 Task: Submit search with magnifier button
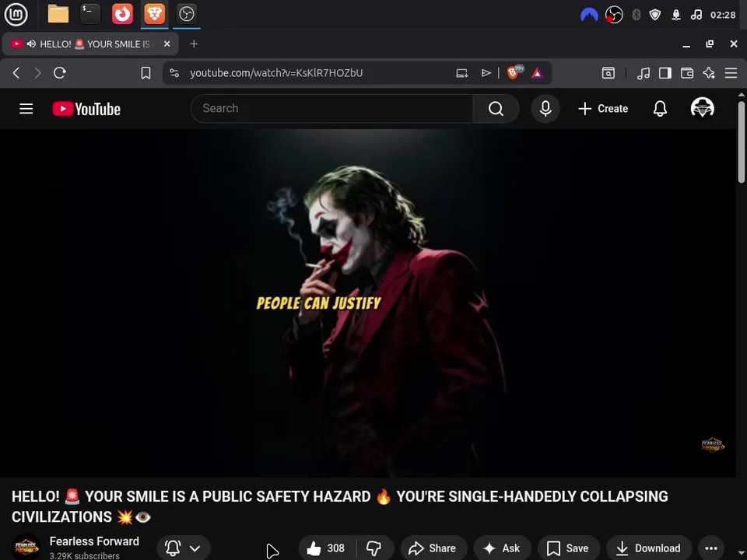point(496,109)
